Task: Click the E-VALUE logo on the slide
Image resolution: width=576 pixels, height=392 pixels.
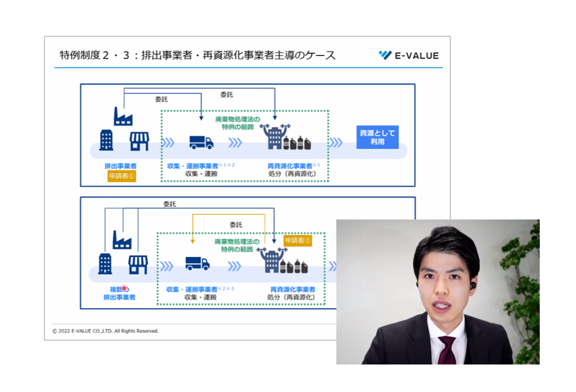Action: 409,56
